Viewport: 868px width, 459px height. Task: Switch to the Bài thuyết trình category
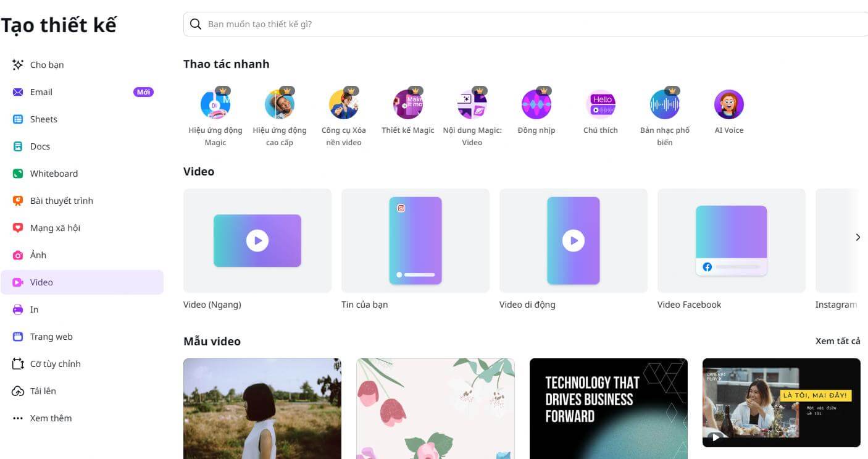[61, 201]
